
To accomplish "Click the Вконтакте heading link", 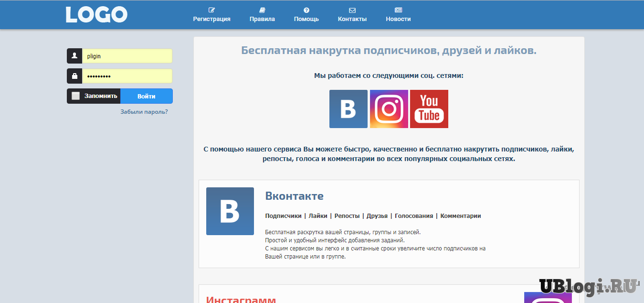I will (x=294, y=196).
